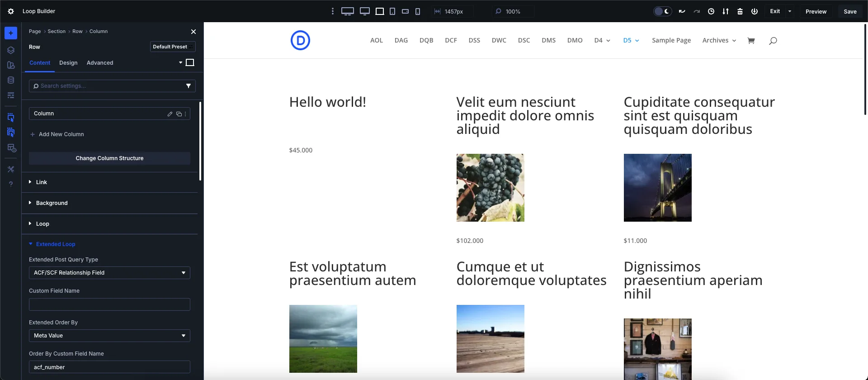Click the Custom Field Name input

point(109,304)
